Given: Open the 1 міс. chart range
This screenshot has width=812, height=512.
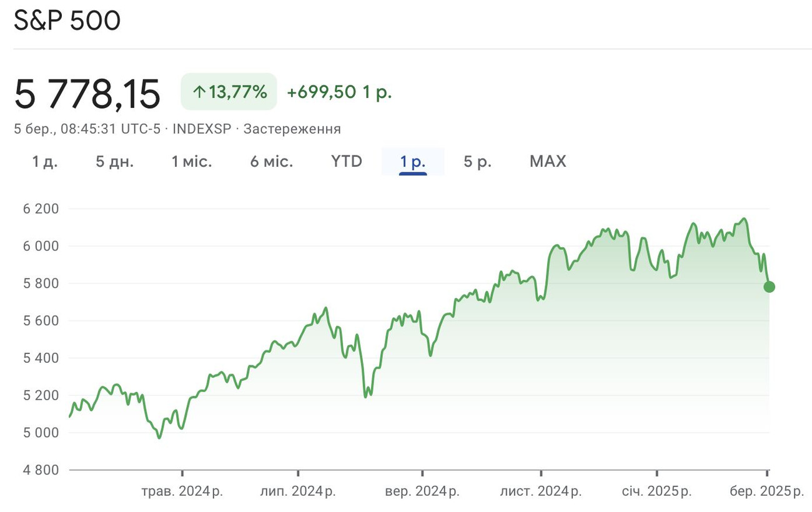Looking at the screenshot, I should (x=192, y=162).
